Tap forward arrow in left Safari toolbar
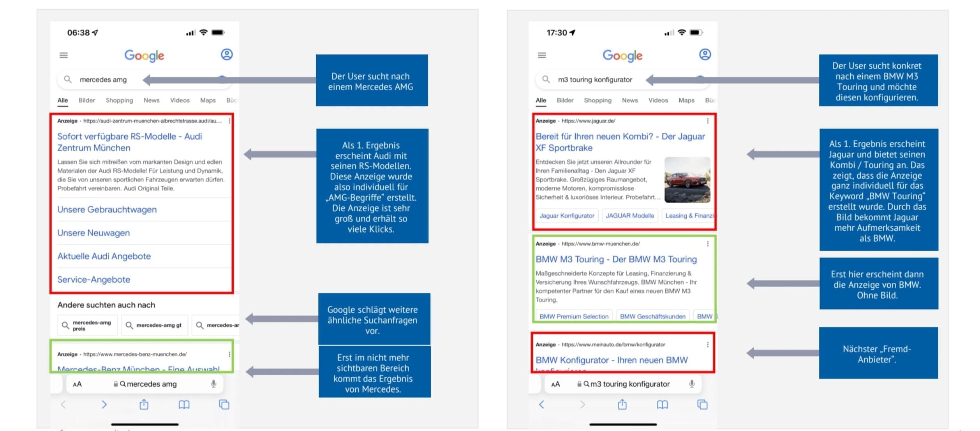 [x=104, y=405]
